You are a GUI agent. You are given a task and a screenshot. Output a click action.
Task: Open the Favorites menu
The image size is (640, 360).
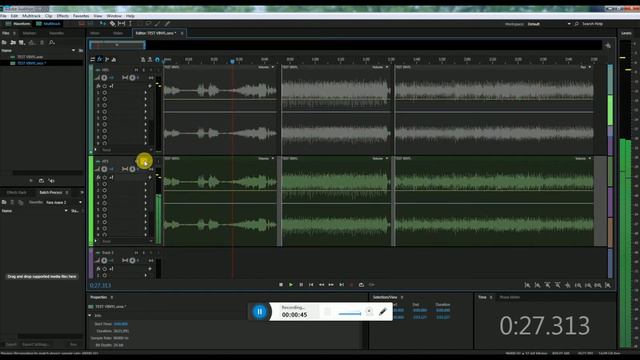pos(81,16)
